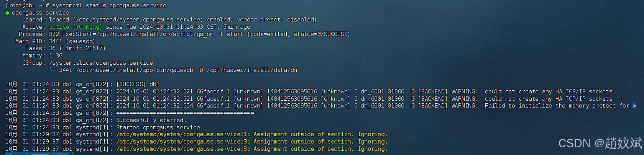Click the timestamp '2024-10-01 01:24:32.054'
The height and width of the screenshot is (155, 644).
click(154, 106)
